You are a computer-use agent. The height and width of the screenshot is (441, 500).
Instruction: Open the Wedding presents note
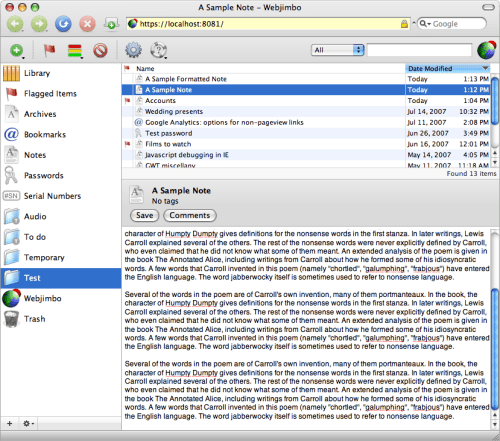[306, 111]
